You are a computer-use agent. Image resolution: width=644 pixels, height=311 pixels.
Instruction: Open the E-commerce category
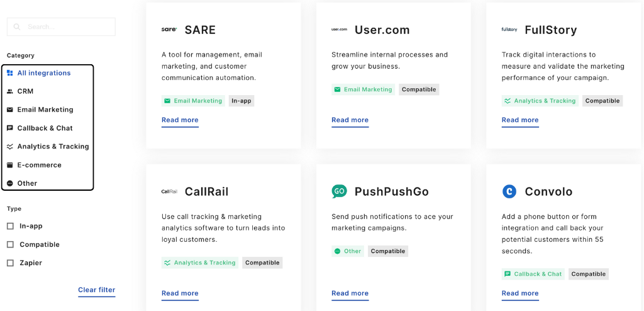coord(39,165)
